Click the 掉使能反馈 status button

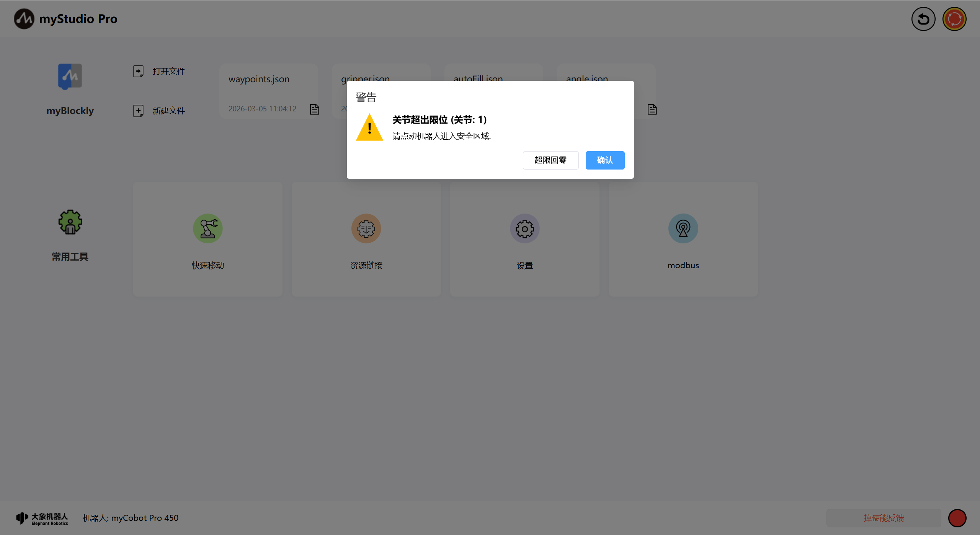pyautogui.click(x=883, y=518)
